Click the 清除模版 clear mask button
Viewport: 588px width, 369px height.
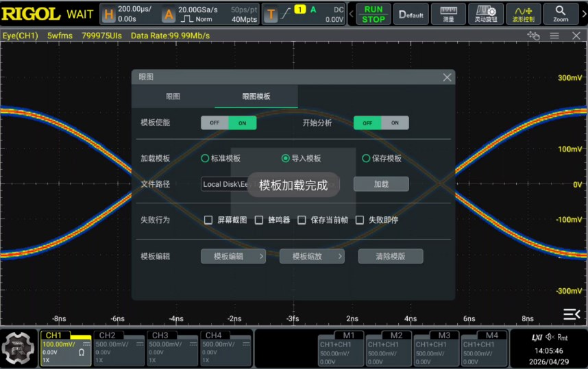(391, 256)
